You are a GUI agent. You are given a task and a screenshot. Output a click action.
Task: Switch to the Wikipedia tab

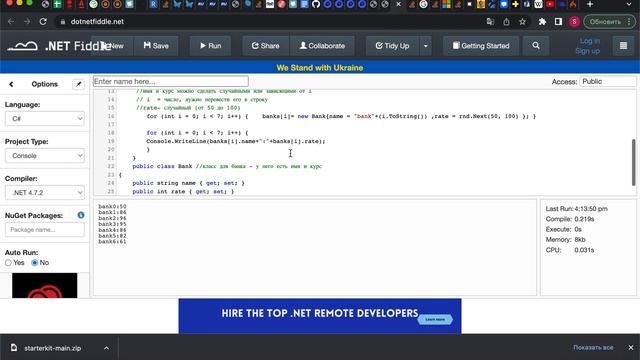(x=538, y=4)
